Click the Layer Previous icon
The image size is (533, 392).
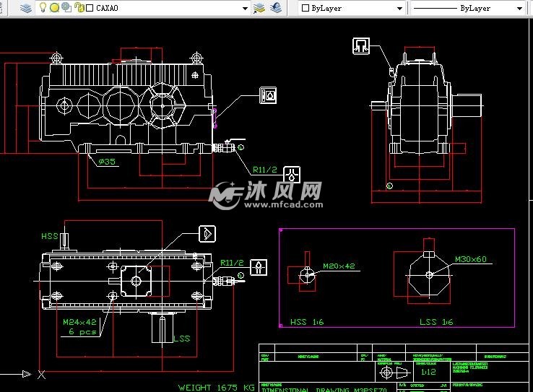(x=276, y=8)
